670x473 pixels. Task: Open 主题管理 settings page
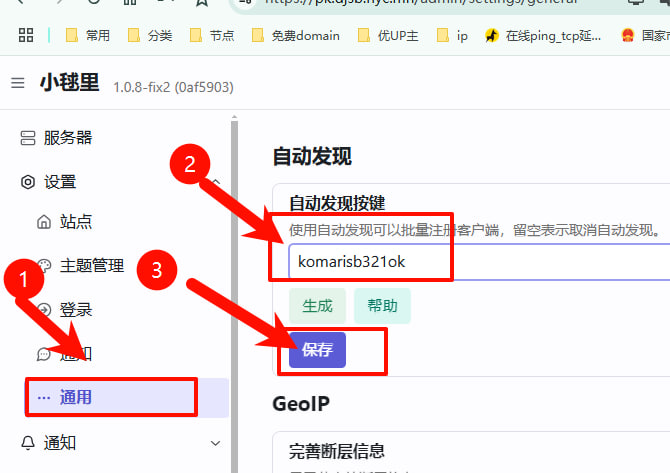pyautogui.click(x=92, y=266)
